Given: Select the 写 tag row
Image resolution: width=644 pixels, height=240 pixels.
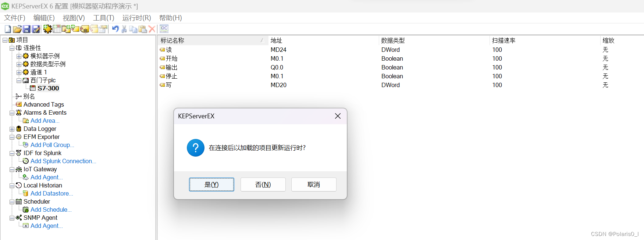Looking at the screenshot, I should [401, 85].
